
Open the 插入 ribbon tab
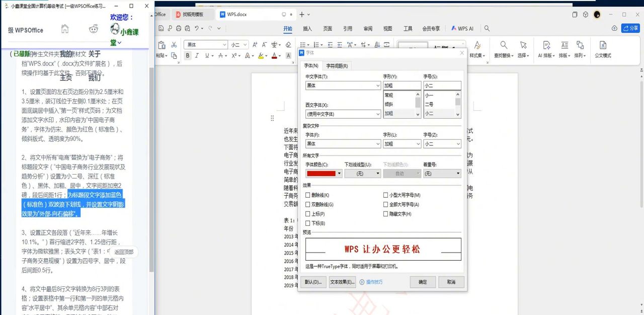(307, 29)
